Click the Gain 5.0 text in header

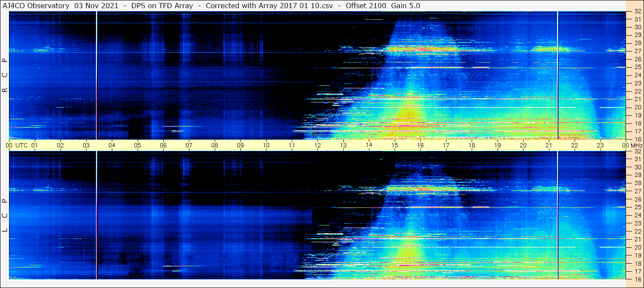tap(405, 6)
